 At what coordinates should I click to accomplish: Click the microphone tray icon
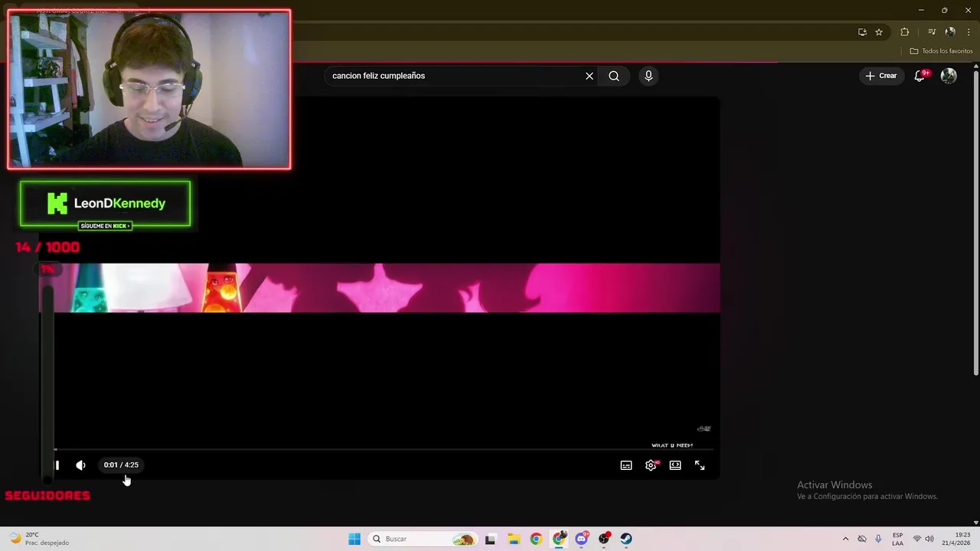coord(878,539)
